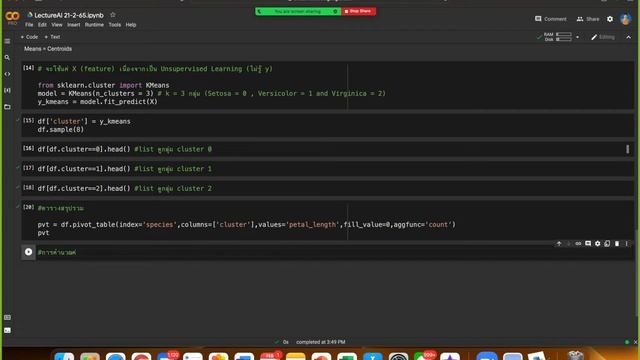This screenshot has width=640, height=360.
Task: Copy link to the selected cell
Action: click(x=578, y=244)
